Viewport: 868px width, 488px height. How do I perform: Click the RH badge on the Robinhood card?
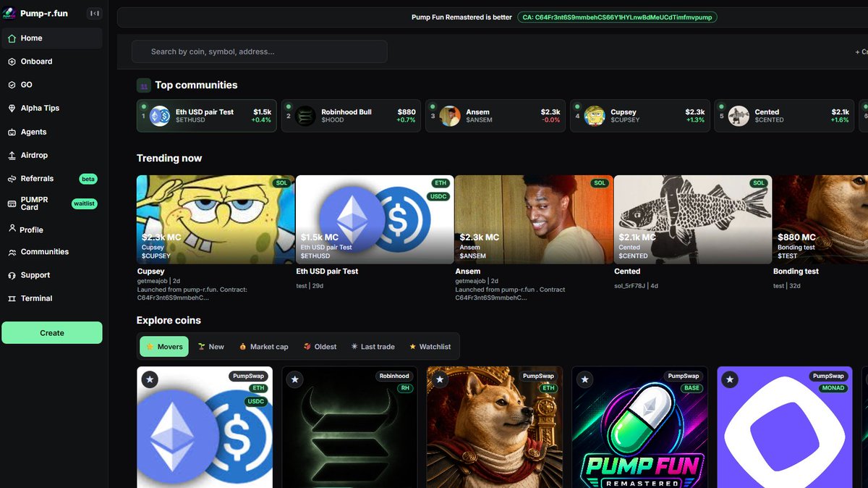[x=405, y=388]
